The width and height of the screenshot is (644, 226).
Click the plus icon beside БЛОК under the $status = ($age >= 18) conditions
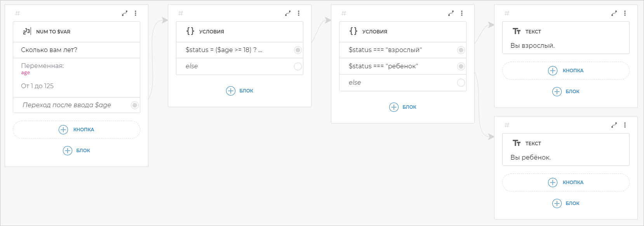point(231,91)
